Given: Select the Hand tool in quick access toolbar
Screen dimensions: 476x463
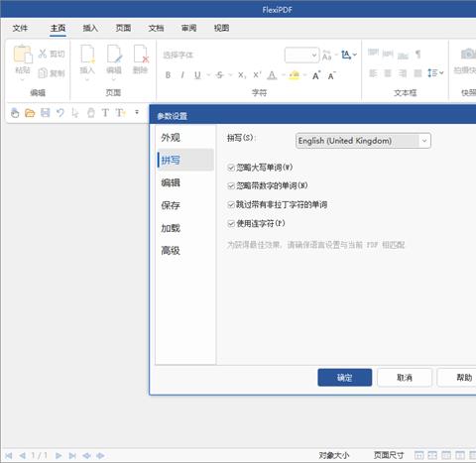Looking at the screenshot, I should (15, 113).
